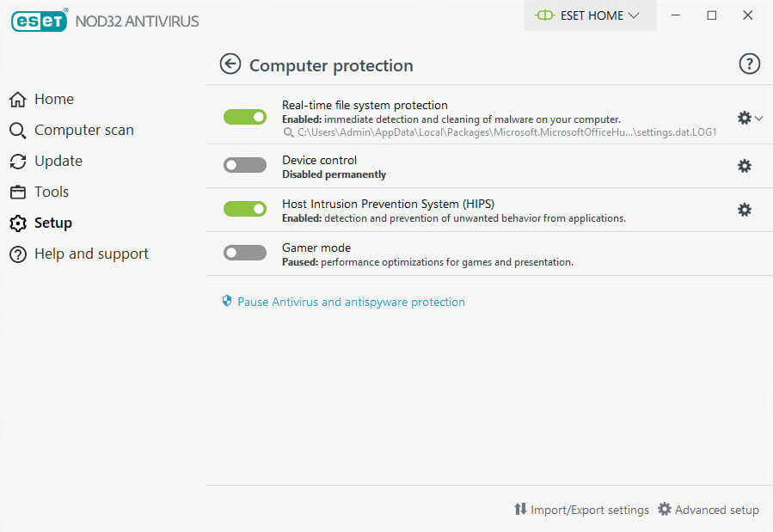Screen dimensions: 773x532
Task: Go to the Home section
Action: pos(53,99)
